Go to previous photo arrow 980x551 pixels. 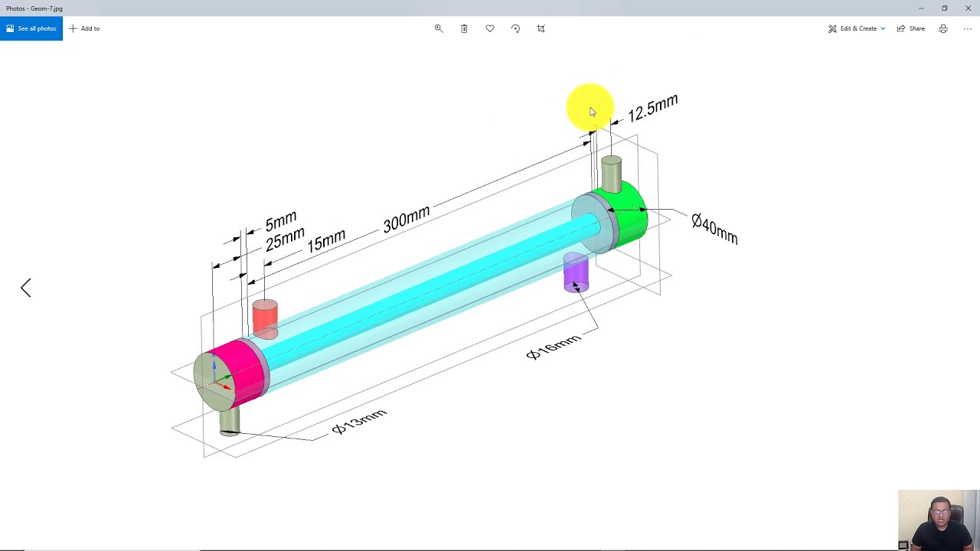pos(26,288)
